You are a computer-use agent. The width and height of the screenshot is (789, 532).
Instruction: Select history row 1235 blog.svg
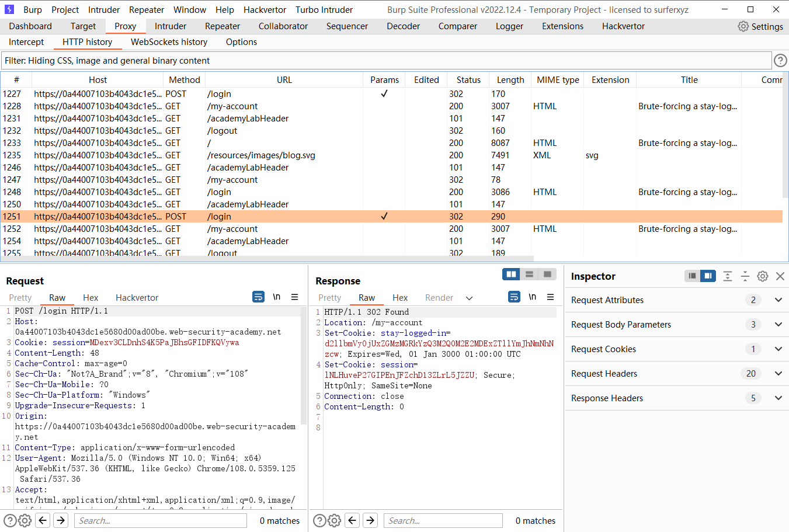(391, 155)
